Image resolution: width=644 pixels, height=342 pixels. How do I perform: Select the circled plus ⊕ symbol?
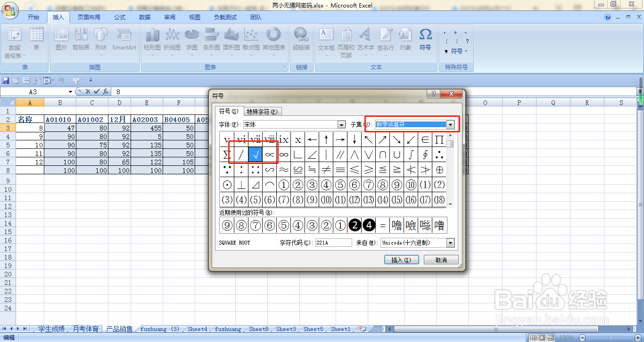(x=439, y=170)
